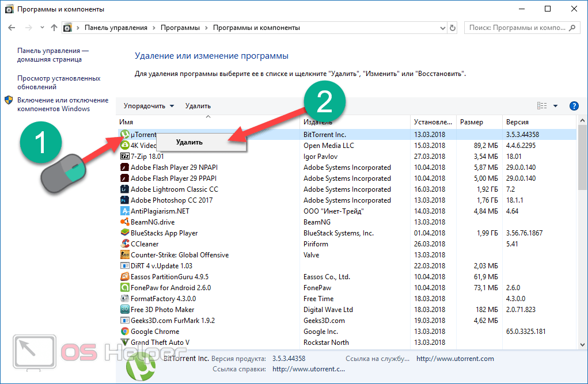Open Включение или отключение компонентов Windows
The width and height of the screenshot is (588, 384).
63,104
